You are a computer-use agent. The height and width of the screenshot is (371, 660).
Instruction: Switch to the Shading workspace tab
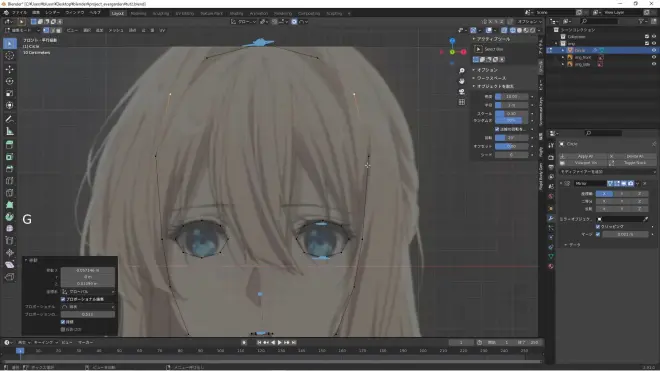click(236, 13)
